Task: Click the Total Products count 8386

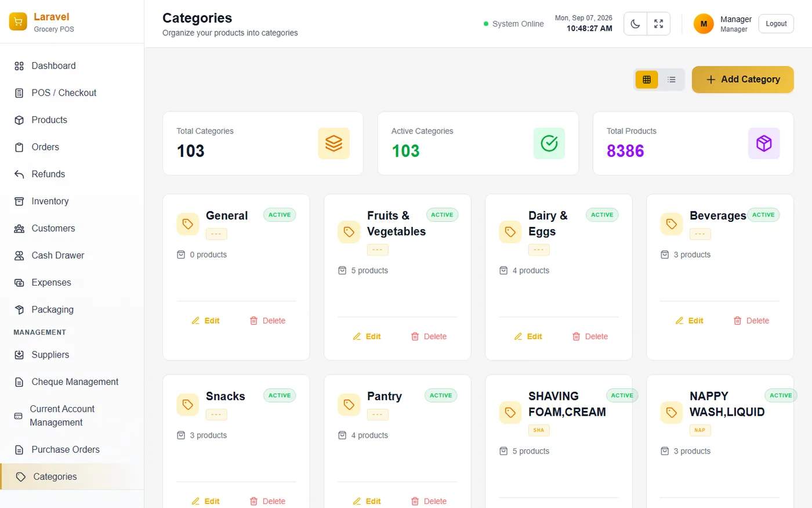Action: pyautogui.click(x=625, y=151)
